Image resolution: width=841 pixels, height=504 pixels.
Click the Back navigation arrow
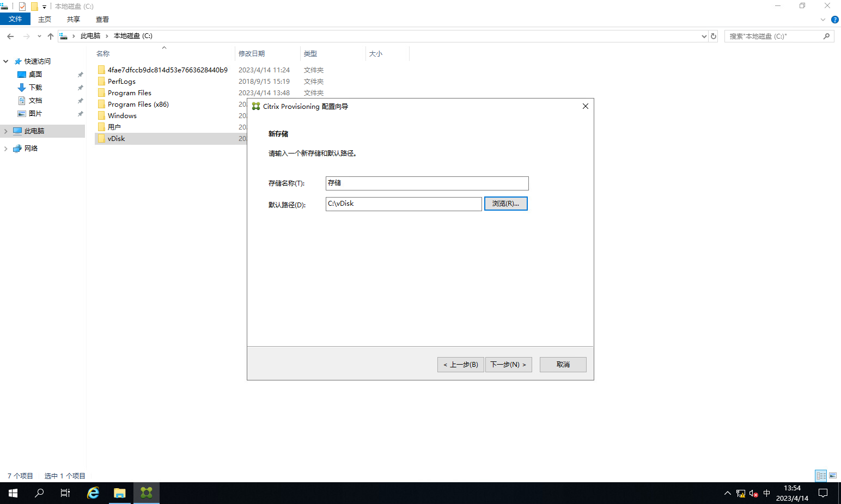[10, 36]
